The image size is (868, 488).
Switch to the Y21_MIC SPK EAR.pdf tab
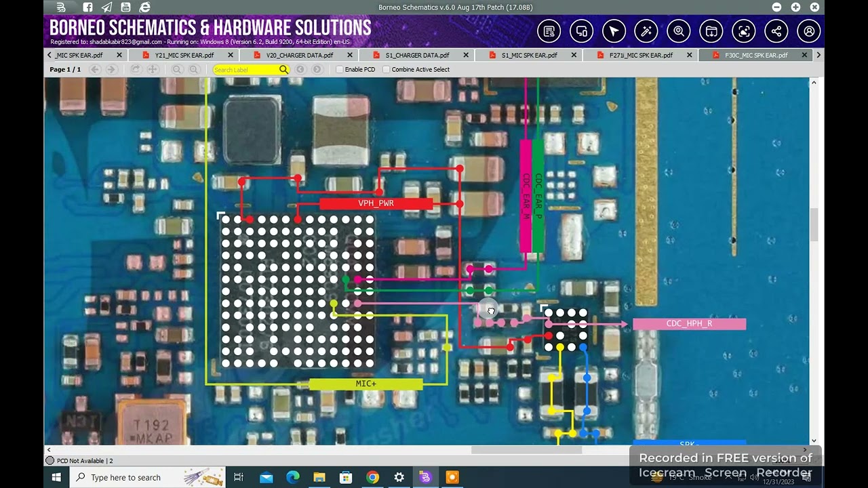[184, 55]
